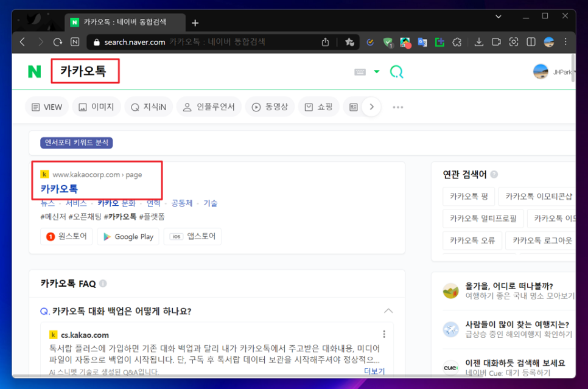Image resolution: width=588 pixels, height=389 pixels.
Task: Collapse the 대화 백업 FAQ question chevron
Action: click(388, 311)
